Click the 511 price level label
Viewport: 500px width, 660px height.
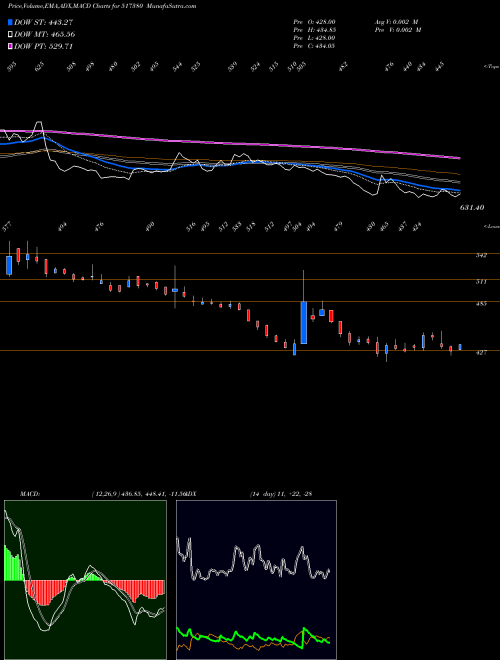pos(481,282)
